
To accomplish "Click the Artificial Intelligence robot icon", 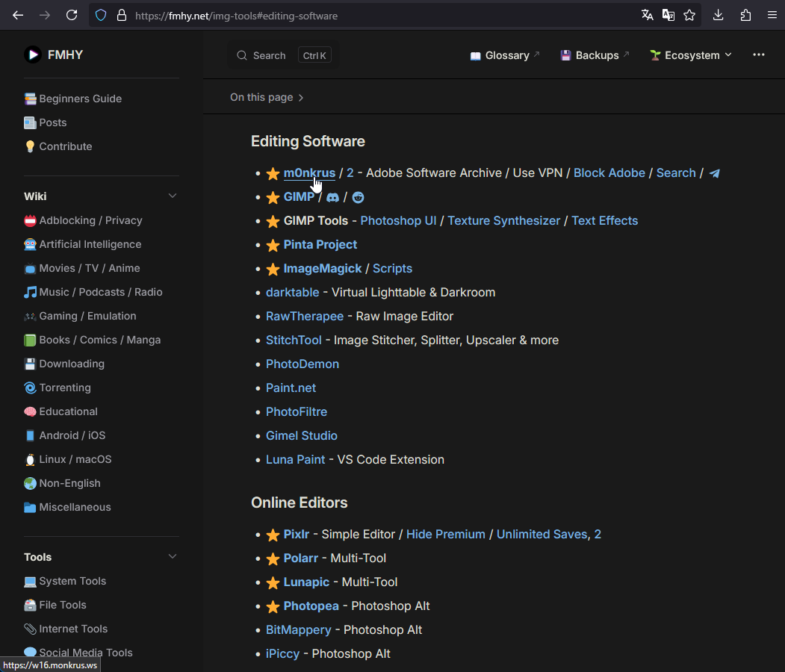I will (x=30, y=244).
